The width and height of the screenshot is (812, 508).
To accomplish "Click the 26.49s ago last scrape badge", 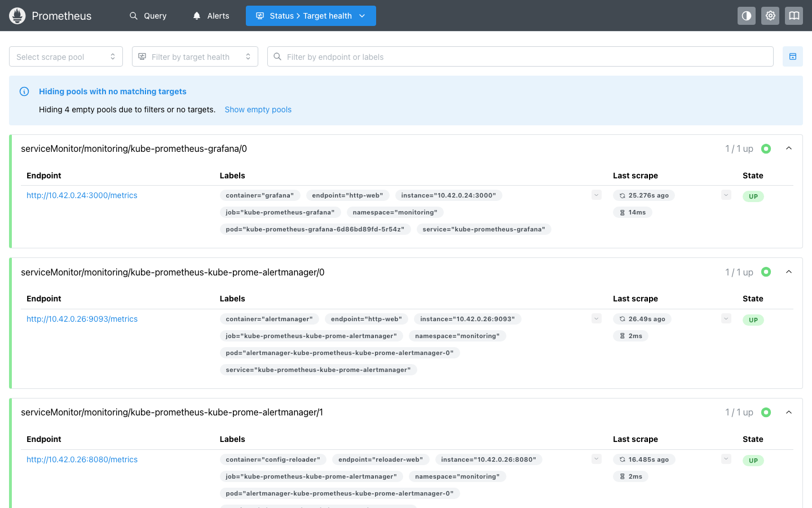I will pyautogui.click(x=642, y=319).
